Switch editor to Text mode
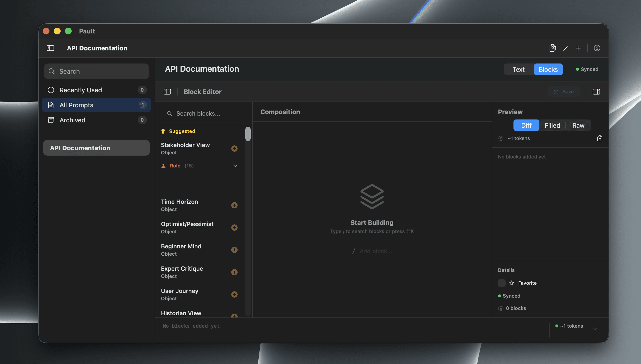641x364 pixels. (519, 69)
